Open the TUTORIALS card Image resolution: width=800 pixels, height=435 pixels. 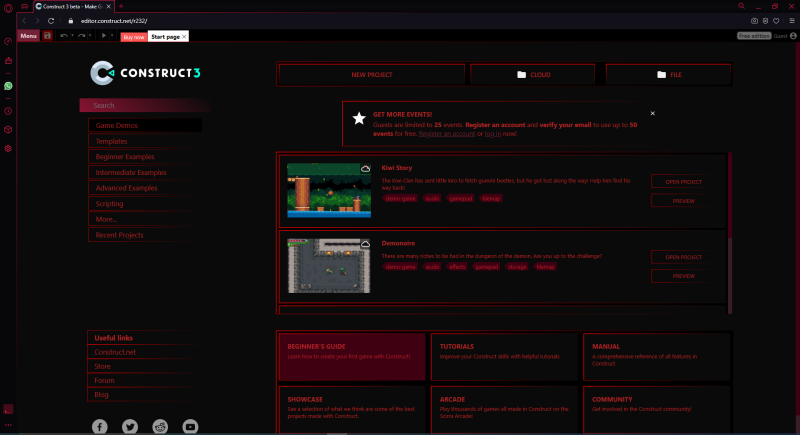(504, 357)
